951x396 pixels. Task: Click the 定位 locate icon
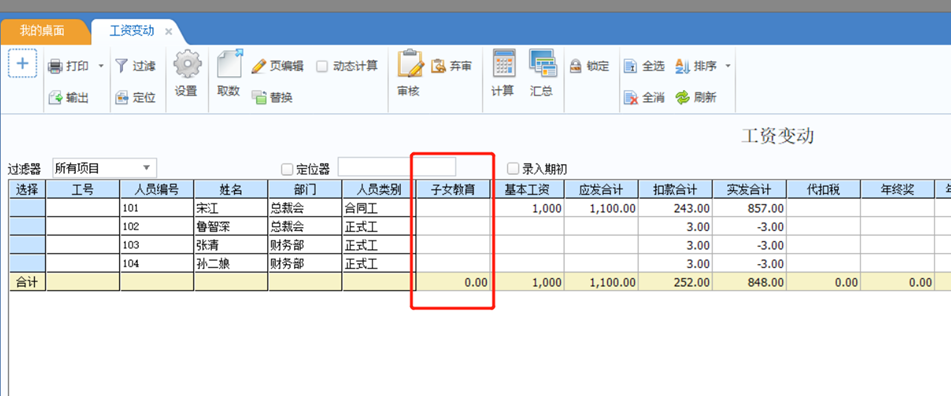pyautogui.click(x=122, y=97)
